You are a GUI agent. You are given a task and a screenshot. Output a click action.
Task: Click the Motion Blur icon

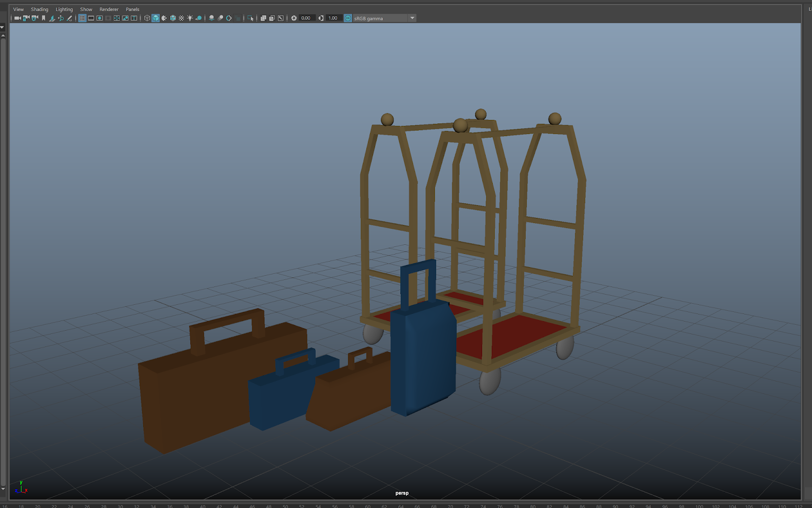(220, 18)
